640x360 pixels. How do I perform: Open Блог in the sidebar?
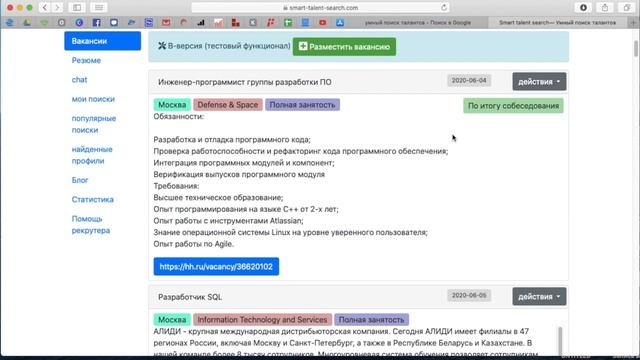coord(80,180)
